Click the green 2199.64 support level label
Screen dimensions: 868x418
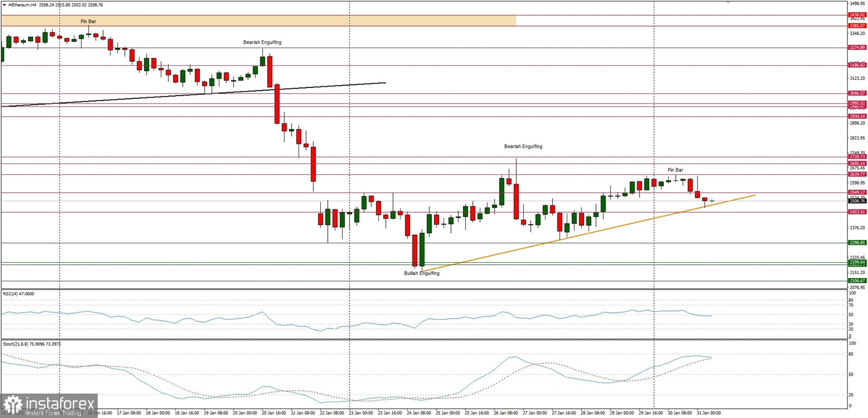(857, 262)
